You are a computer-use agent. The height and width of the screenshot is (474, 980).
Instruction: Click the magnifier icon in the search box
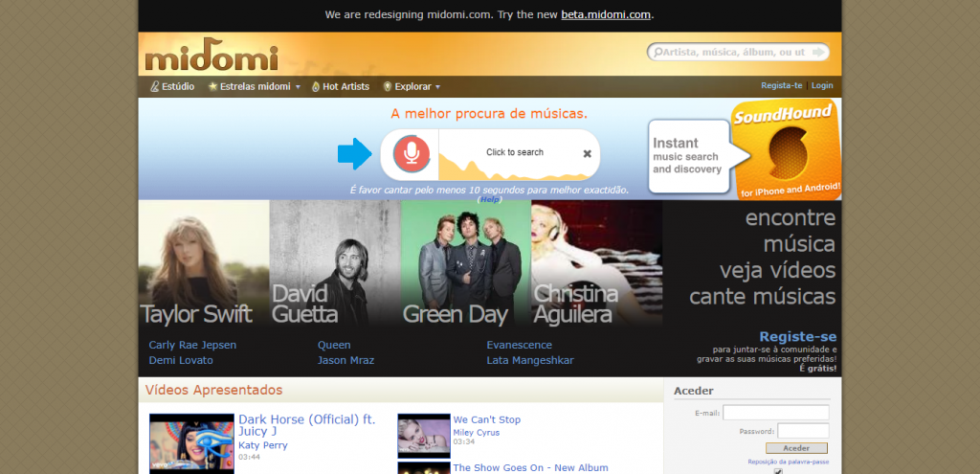point(657,53)
